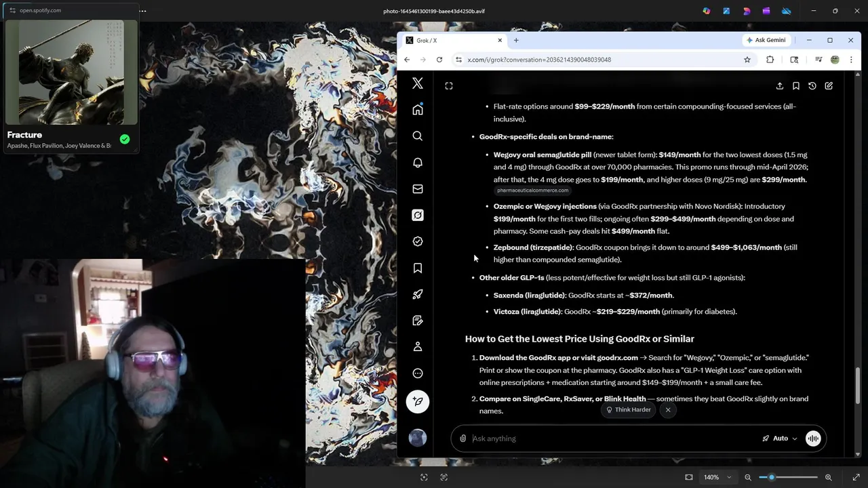Toggle the green saved checkmark for Fracture
The height and width of the screenshot is (488, 868).
pyautogui.click(x=125, y=139)
